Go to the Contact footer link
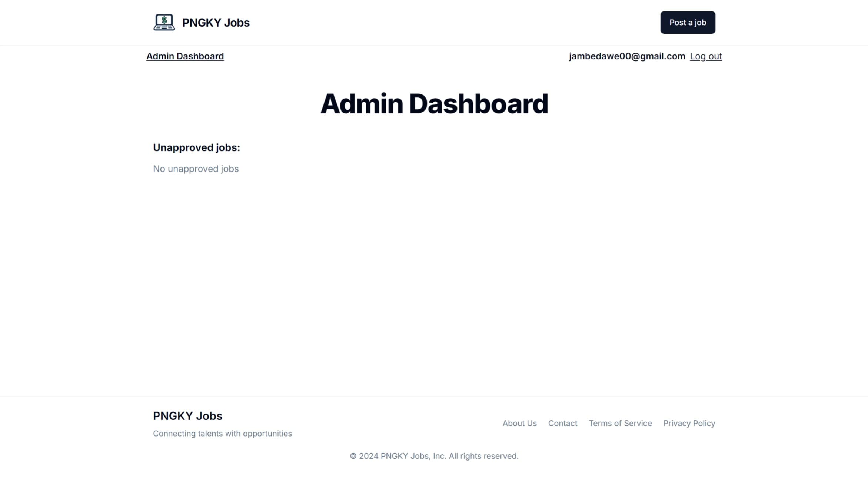The image size is (868, 501). 562,423
